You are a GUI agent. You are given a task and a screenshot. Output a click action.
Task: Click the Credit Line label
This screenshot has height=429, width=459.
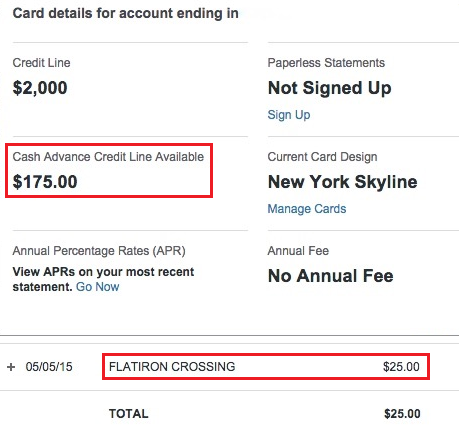tap(41, 63)
